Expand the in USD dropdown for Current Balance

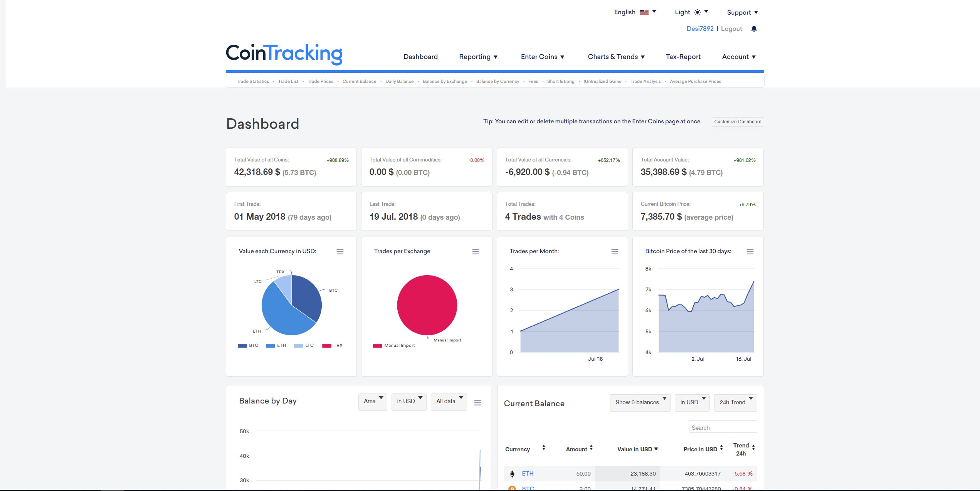coord(692,403)
